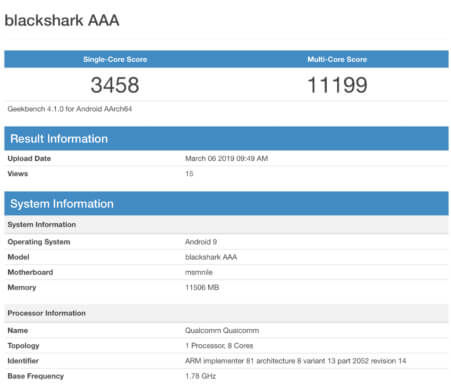Select the Base Frequency label

pos(36,376)
